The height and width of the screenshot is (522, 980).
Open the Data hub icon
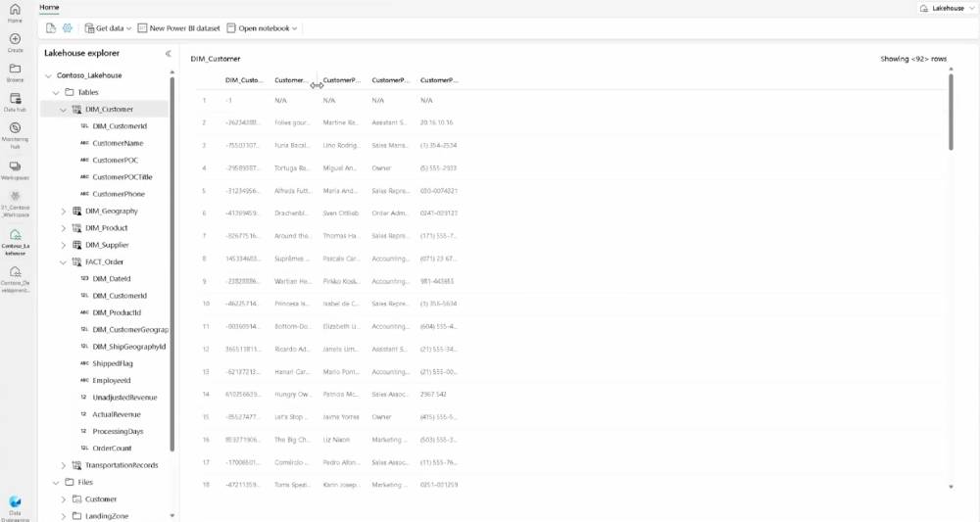pyautogui.click(x=15, y=98)
